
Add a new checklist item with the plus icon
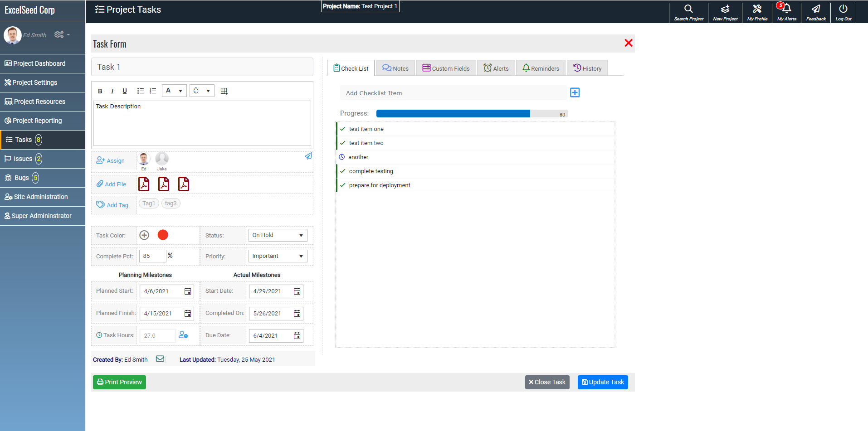tap(575, 92)
